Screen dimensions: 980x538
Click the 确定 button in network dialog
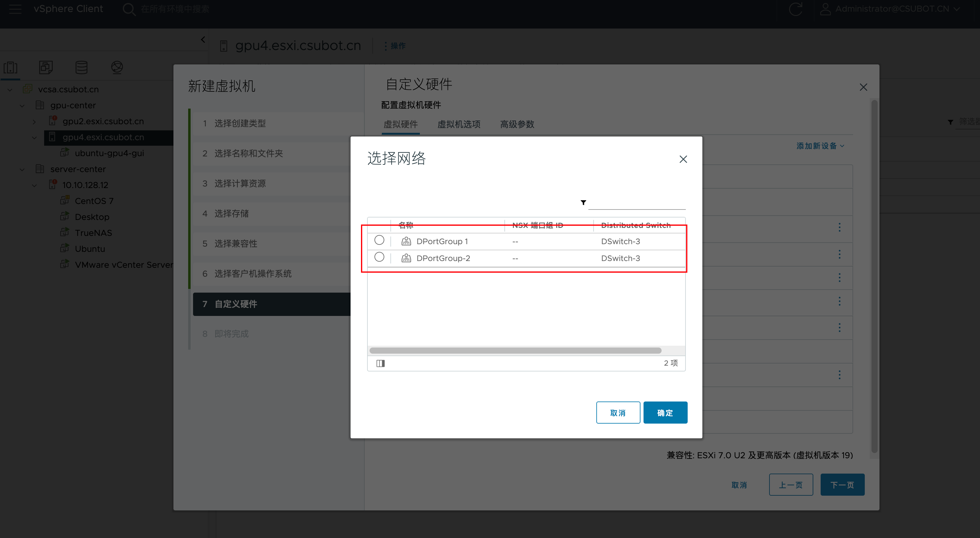click(x=665, y=413)
